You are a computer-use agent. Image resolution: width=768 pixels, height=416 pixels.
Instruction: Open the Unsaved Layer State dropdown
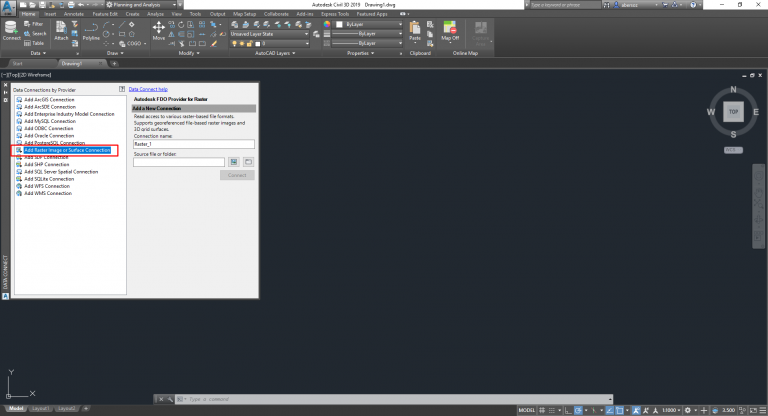269,34
